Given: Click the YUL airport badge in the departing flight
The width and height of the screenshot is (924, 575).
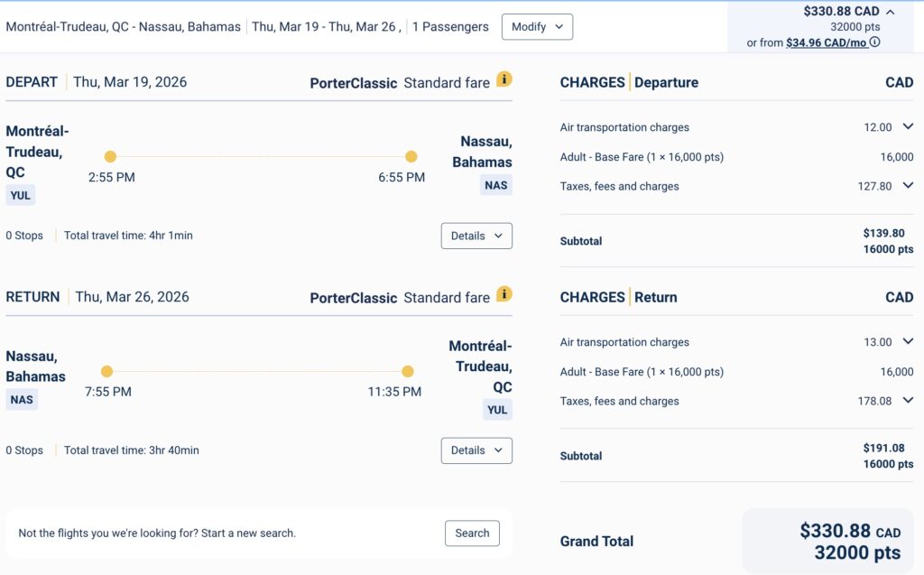Looking at the screenshot, I should (21, 195).
